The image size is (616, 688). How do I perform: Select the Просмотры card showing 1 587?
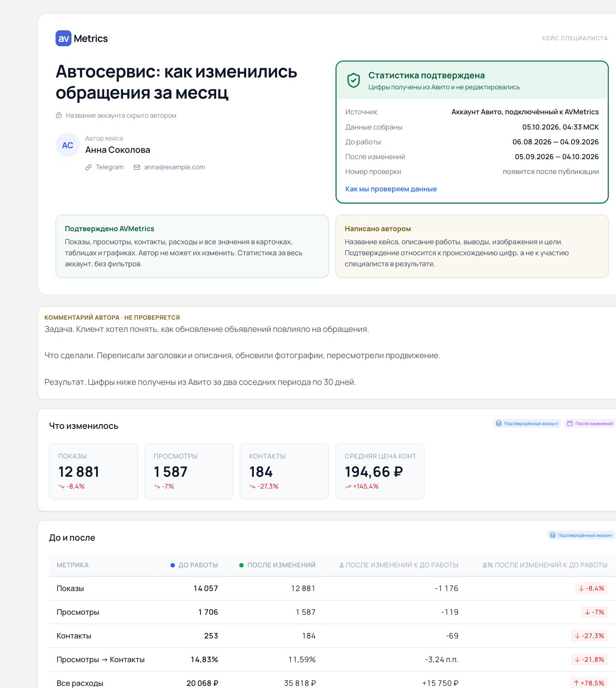(189, 471)
